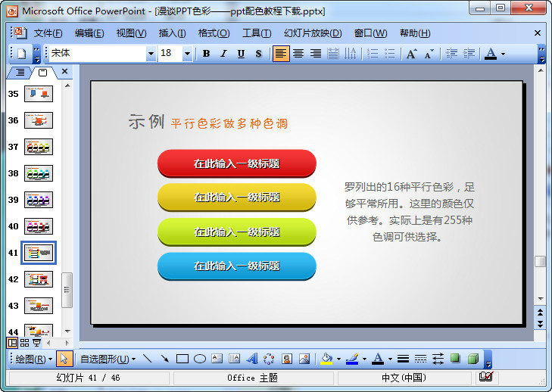The width and height of the screenshot is (552, 392).
Task: Select the Rectangle drawing tool
Action: [x=182, y=359]
